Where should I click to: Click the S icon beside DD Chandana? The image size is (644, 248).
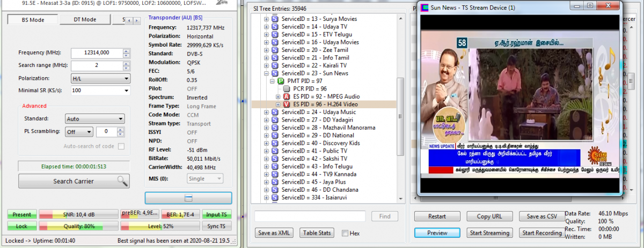(275, 190)
